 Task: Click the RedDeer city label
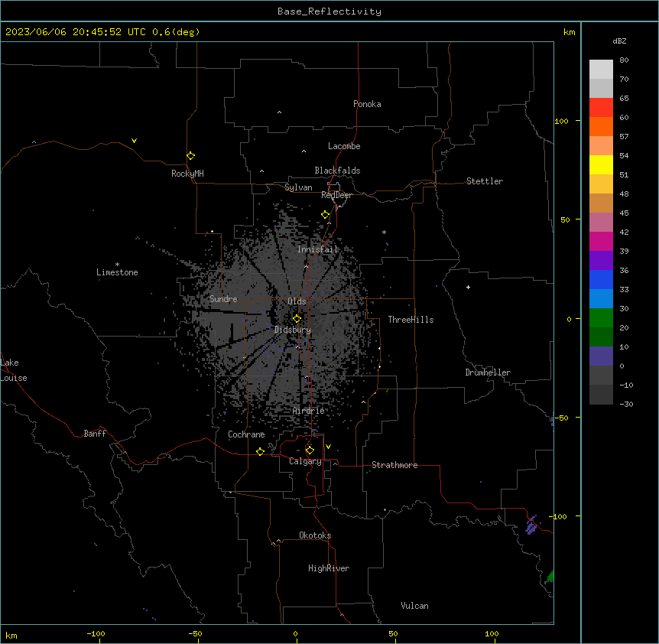336,195
